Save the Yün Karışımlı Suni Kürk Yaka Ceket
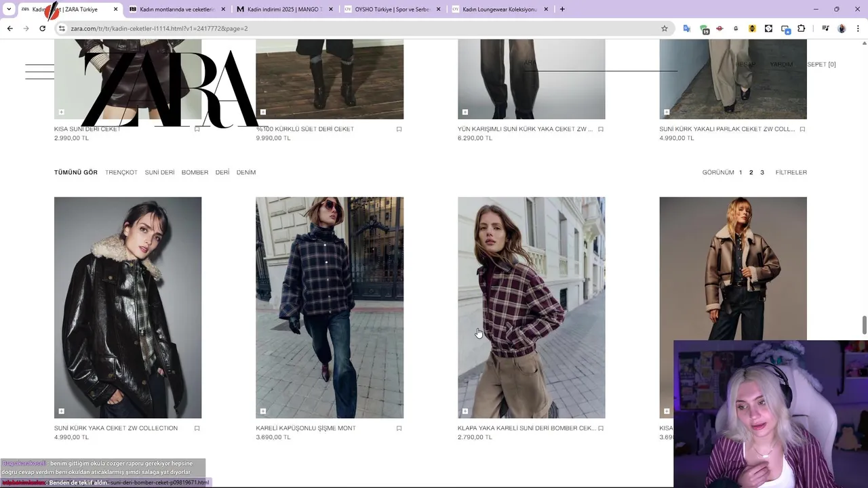This screenshot has height=488, width=868. [x=601, y=129]
